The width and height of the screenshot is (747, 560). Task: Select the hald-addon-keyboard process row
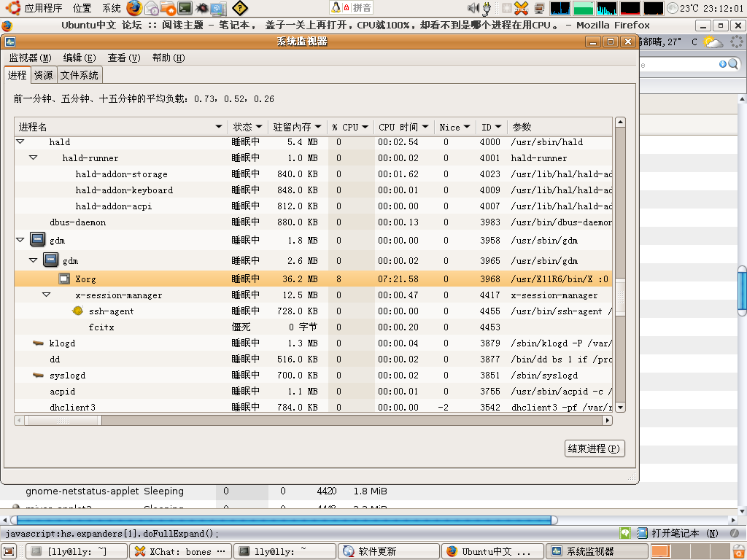click(313, 190)
